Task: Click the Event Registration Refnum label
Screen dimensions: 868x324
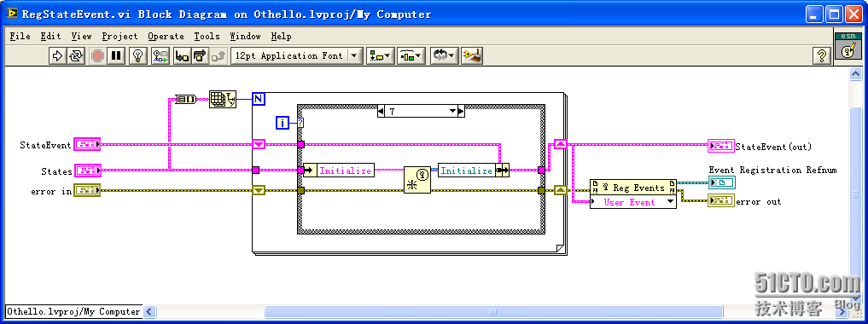Action: [x=772, y=170]
